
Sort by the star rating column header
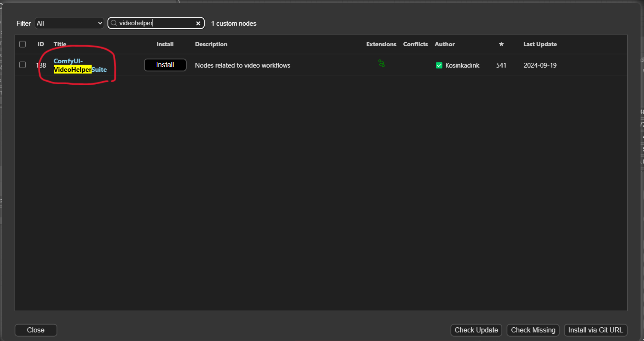(501, 44)
